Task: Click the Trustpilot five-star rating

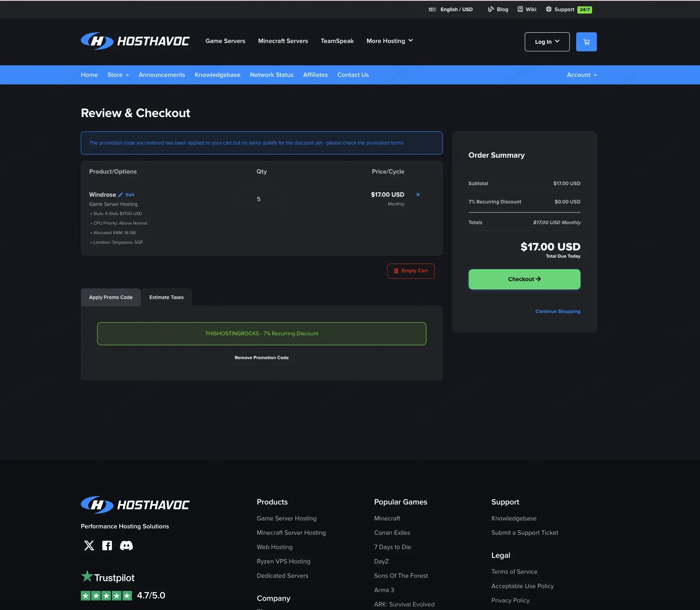Action: (x=106, y=596)
